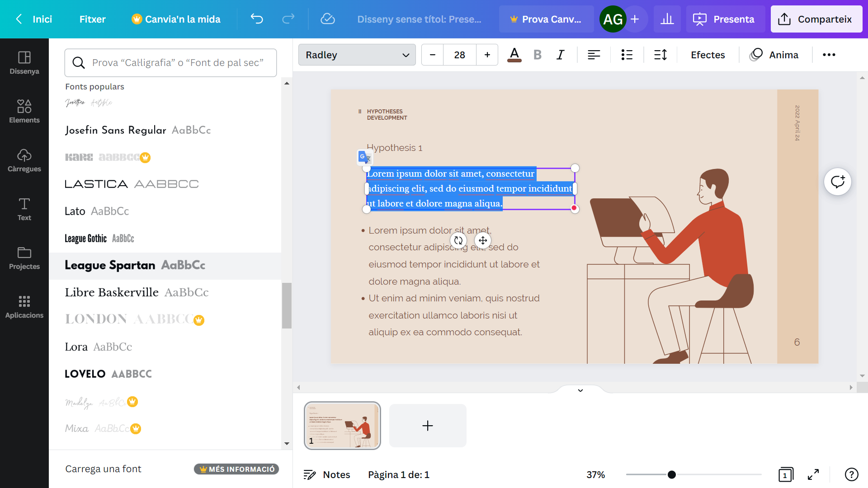Open the Radley font dropdown
This screenshot has height=488, width=868.
357,55
